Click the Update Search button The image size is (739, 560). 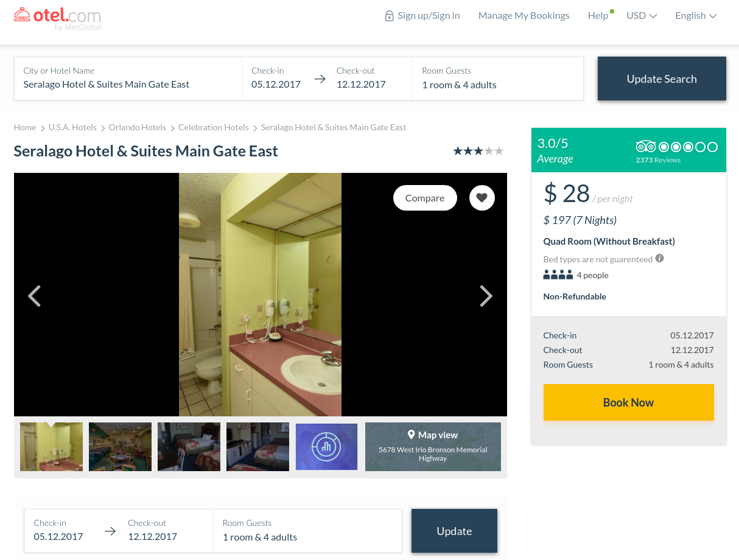pos(662,79)
